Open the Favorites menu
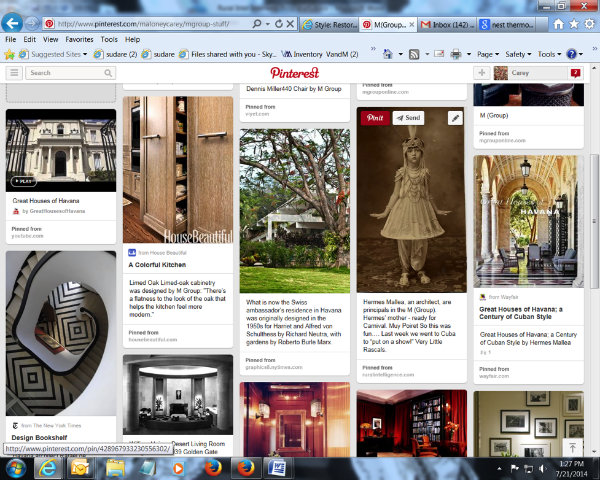The image size is (600, 480). point(79,39)
